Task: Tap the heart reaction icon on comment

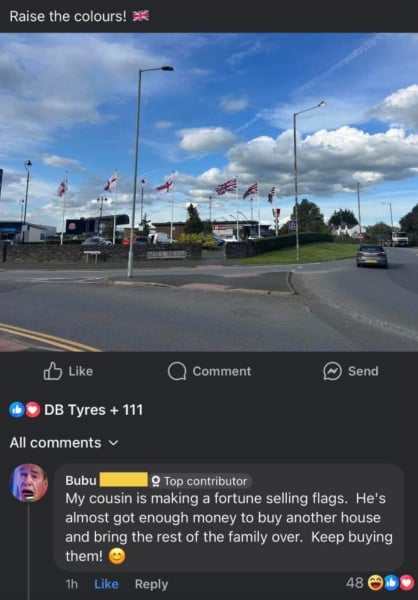Action: [407, 583]
